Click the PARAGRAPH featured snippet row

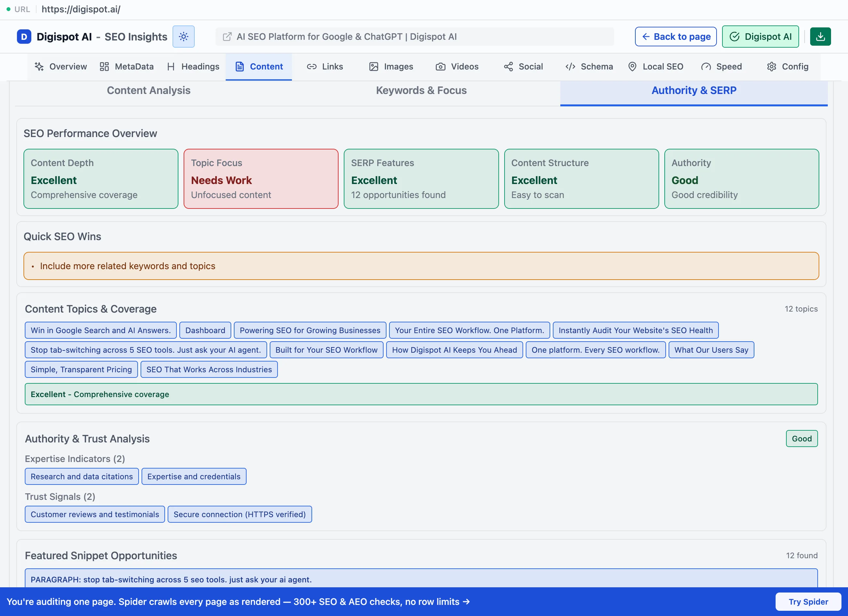click(421, 578)
